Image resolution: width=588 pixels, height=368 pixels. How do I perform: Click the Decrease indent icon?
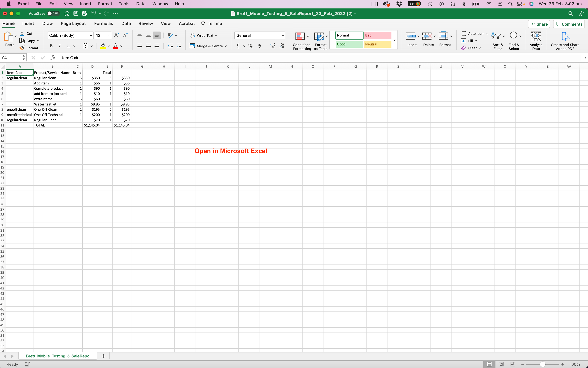170,46
